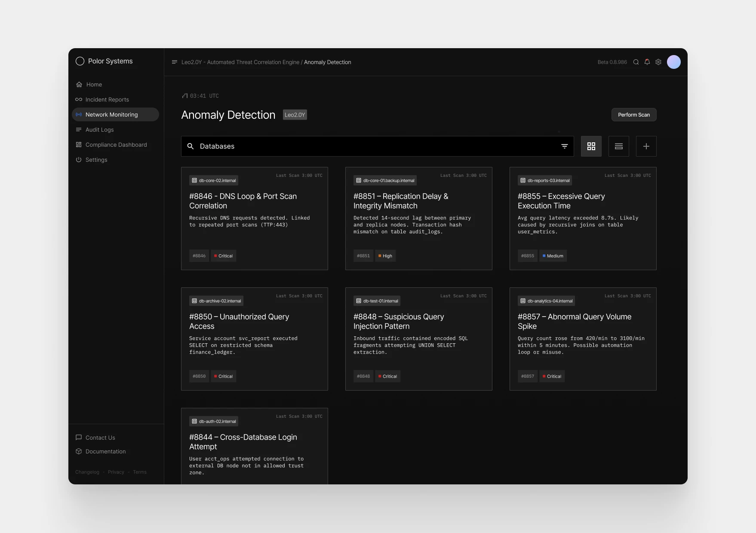This screenshot has width=756, height=533.
Task: Go to Compliance Dashboard
Action: (116, 145)
